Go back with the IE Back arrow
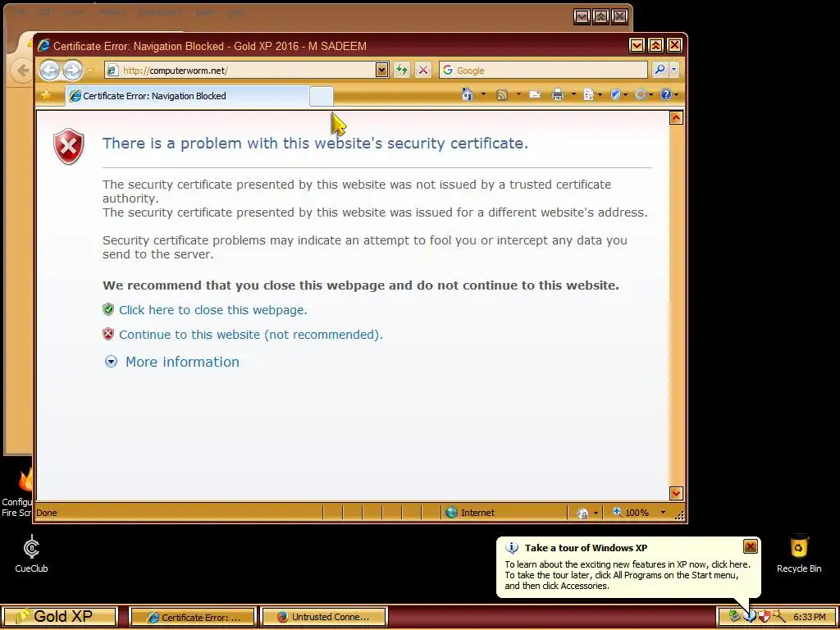 48,70
